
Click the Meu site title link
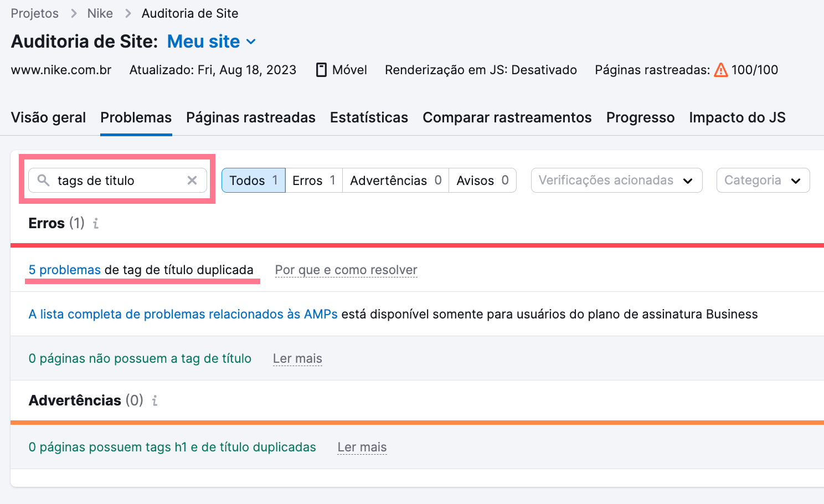204,42
